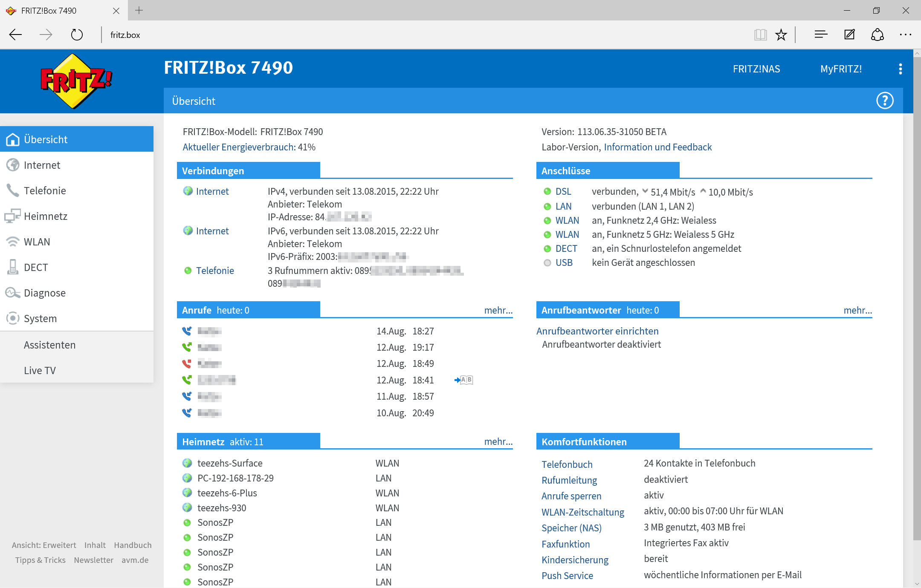Open the Newsletter footer link

click(x=93, y=560)
